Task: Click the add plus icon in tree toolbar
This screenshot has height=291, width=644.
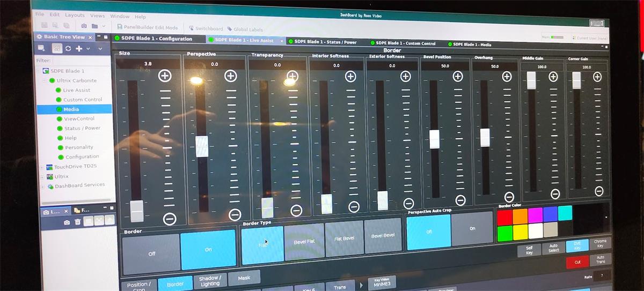Action: 79,48
